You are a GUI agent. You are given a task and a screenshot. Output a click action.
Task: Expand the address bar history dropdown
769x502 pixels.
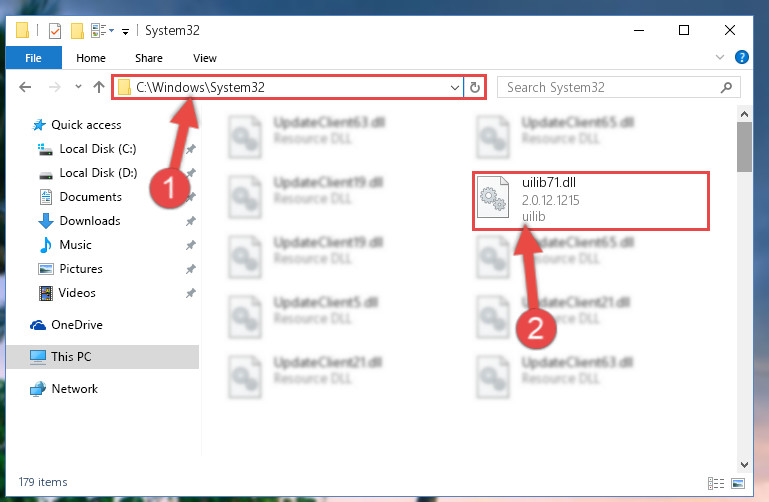(x=455, y=88)
